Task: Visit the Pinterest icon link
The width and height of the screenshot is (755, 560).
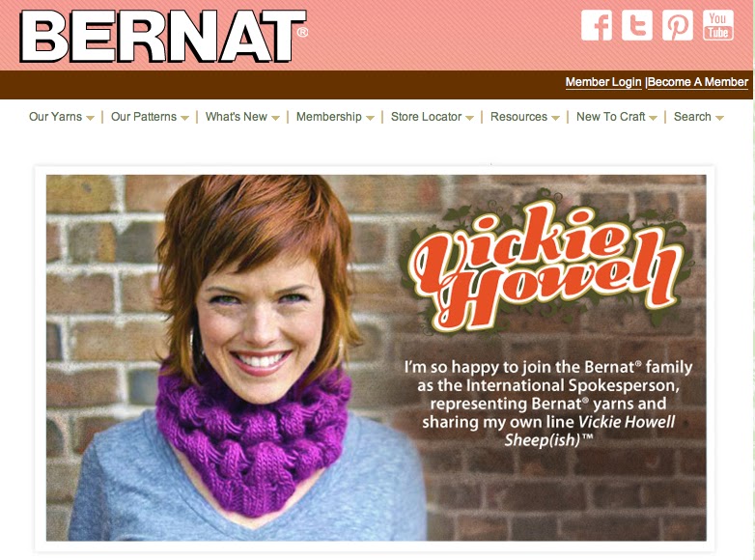Action: [x=677, y=25]
